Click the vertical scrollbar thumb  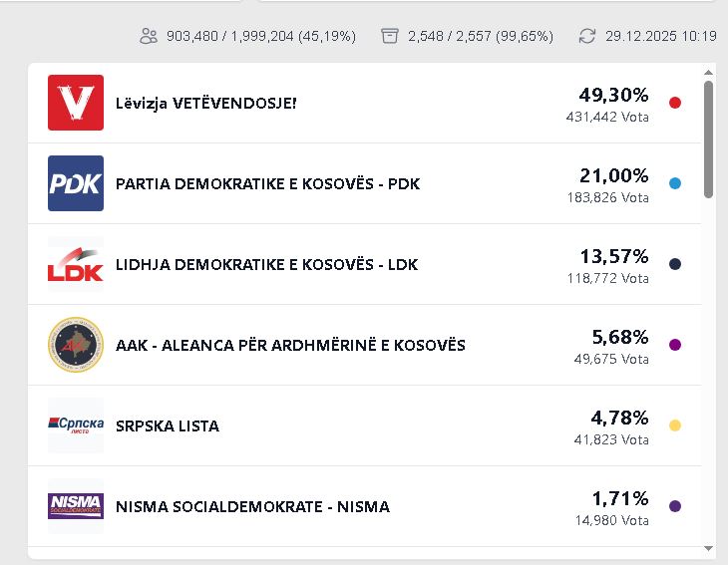click(x=708, y=140)
